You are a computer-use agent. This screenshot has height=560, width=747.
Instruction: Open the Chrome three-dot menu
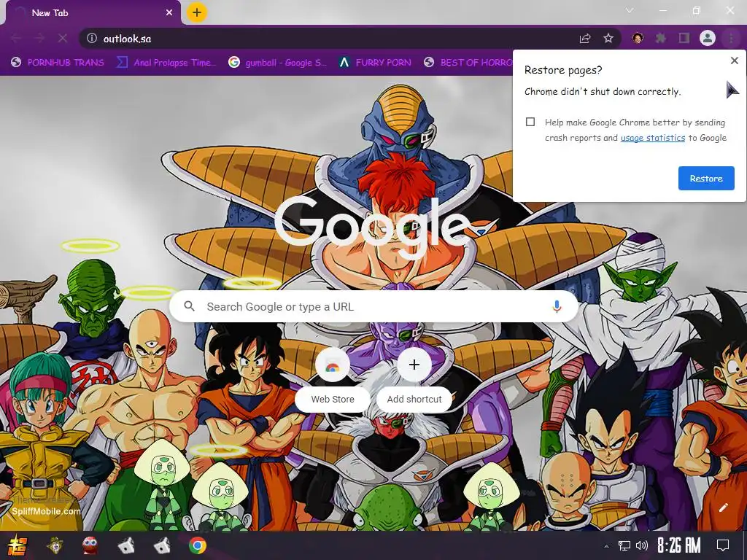pyautogui.click(x=731, y=38)
